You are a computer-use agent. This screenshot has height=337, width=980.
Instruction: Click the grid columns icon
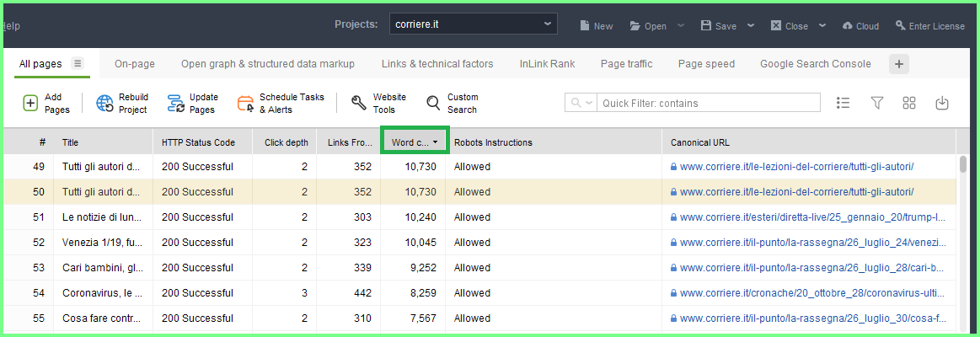coord(909,103)
